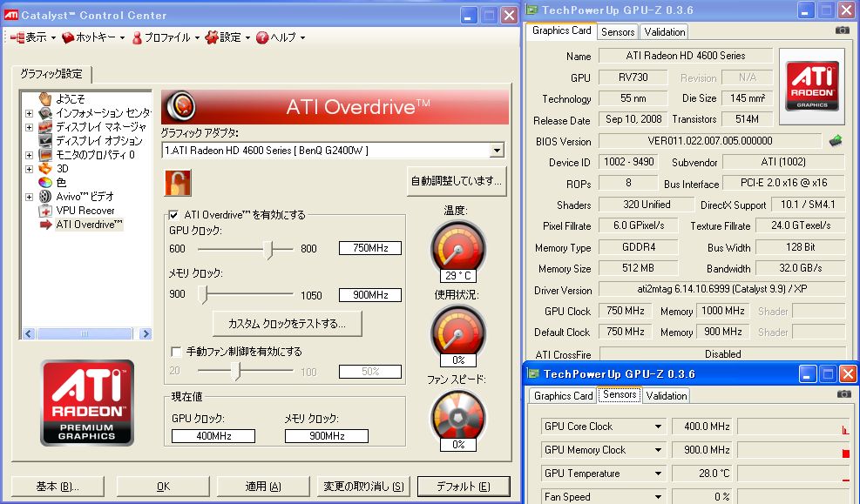The width and height of the screenshot is (860, 504).
Task: Click the Catalyst Control Center title icon
Action: pyautogui.click(x=11, y=15)
